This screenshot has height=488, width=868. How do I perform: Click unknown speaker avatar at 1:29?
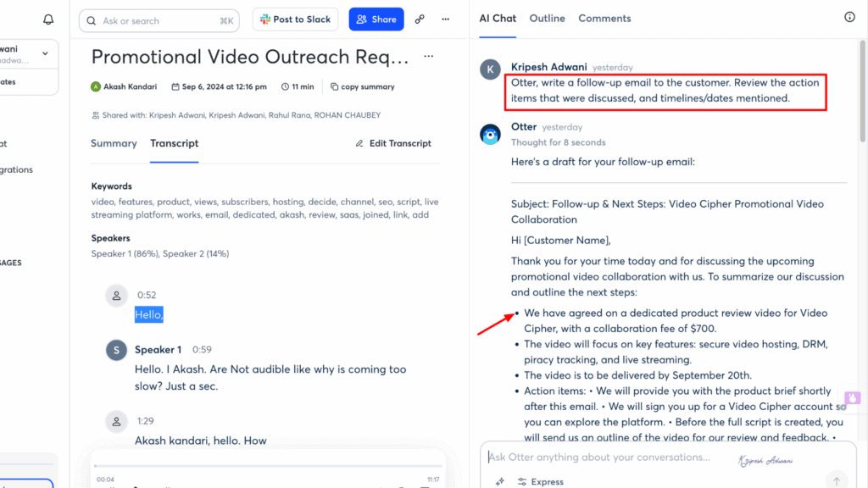116,422
